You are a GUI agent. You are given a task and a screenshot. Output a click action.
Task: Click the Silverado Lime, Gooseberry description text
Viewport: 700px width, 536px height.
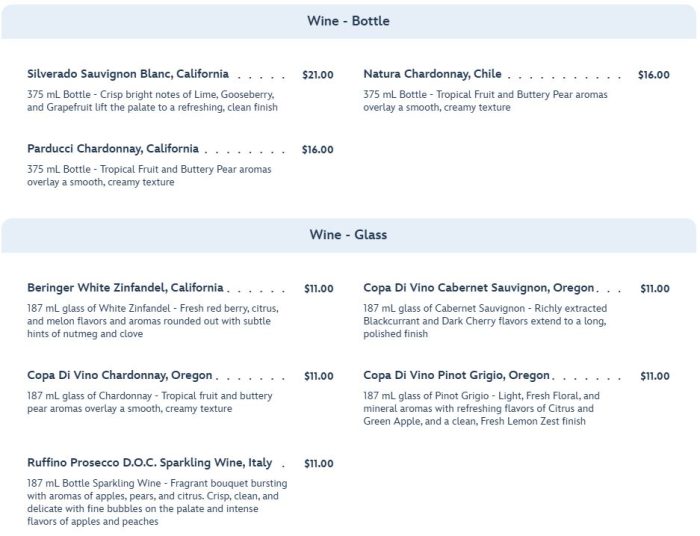(x=152, y=101)
